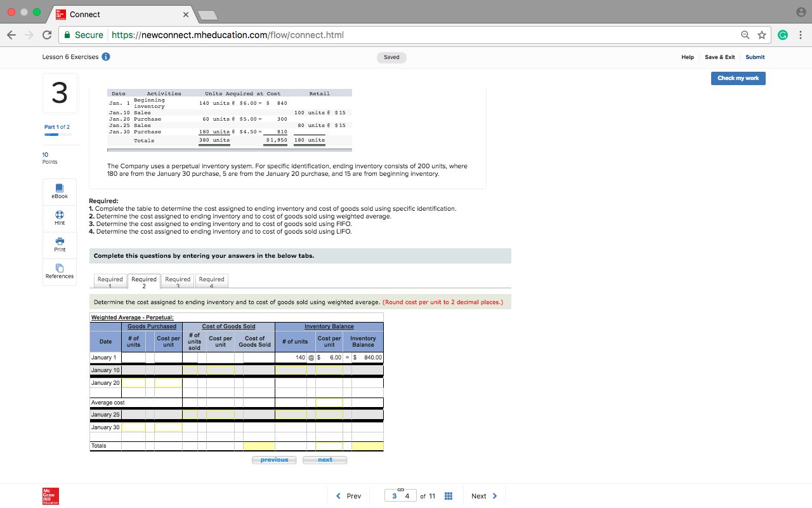Open the page grid overview icon
Viewport: 812px width, 508px height.
[449, 496]
